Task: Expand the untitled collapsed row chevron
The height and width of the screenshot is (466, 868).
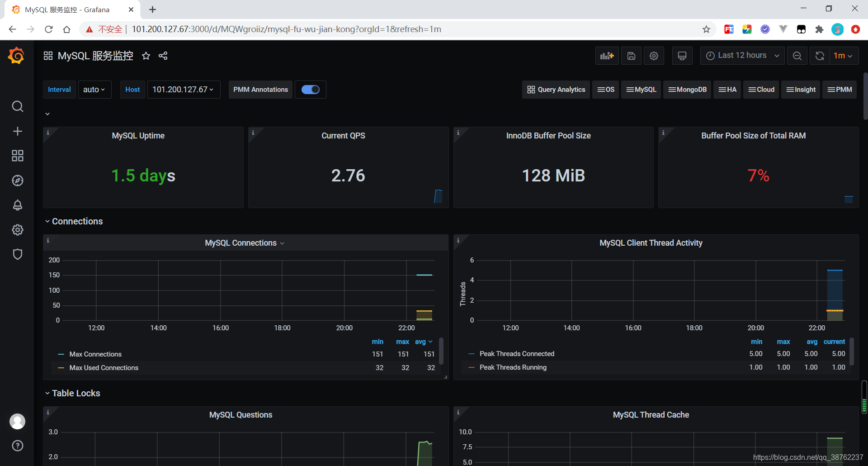Action: click(x=47, y=114)
